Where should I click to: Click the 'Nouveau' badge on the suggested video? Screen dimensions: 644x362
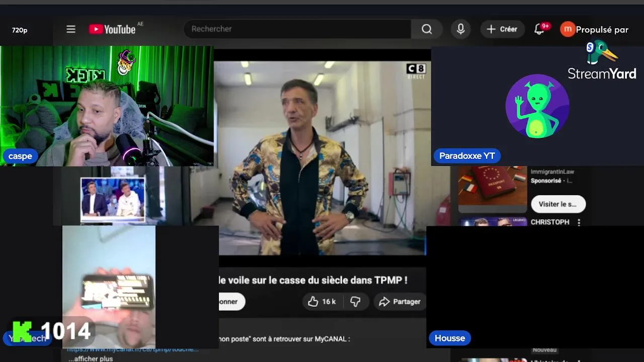544,350
